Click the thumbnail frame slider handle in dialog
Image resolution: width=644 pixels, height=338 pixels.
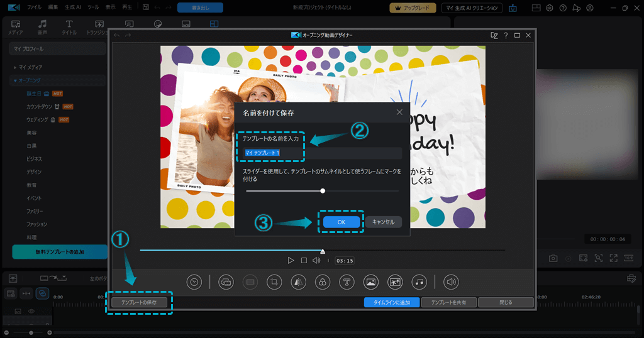323,191
